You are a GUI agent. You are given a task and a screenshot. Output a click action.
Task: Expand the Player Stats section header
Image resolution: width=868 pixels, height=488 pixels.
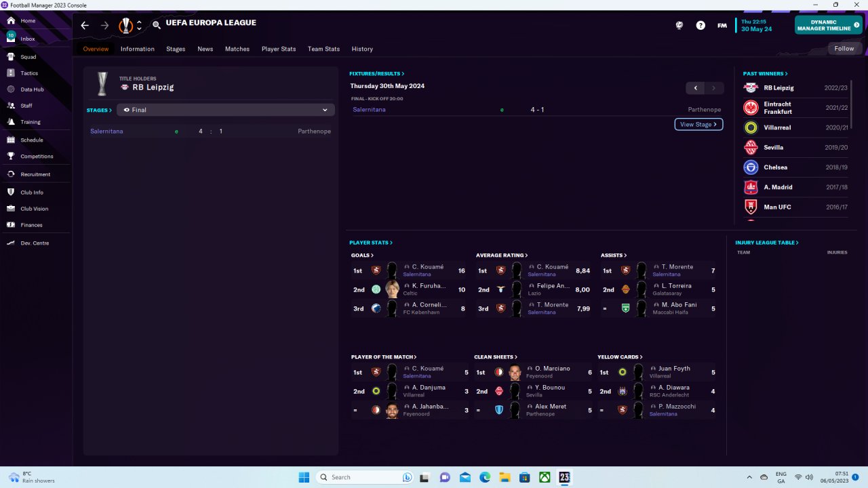pyautogui.click(x=370, y=243)
